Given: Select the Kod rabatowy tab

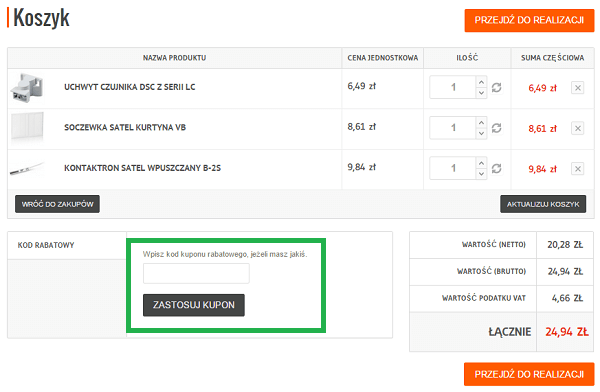Looking at the screenshot, I should [x=67, y=245].
